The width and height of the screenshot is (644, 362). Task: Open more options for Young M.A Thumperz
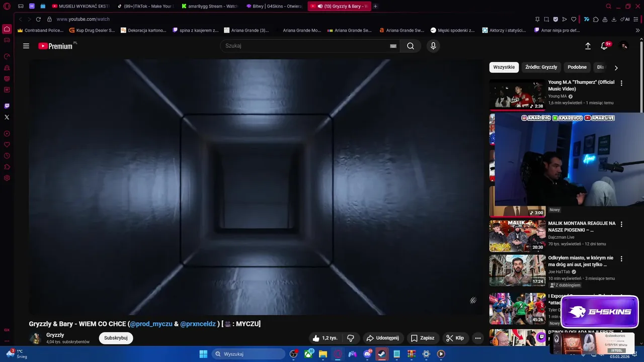(621, 83)
